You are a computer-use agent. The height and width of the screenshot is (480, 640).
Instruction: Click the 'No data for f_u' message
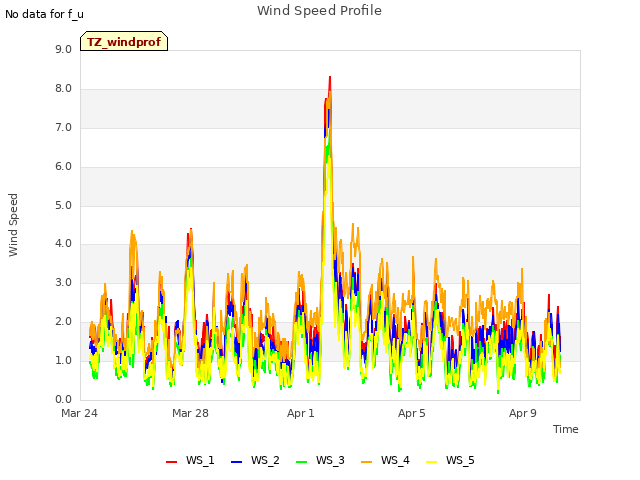(x=44, y=14)
